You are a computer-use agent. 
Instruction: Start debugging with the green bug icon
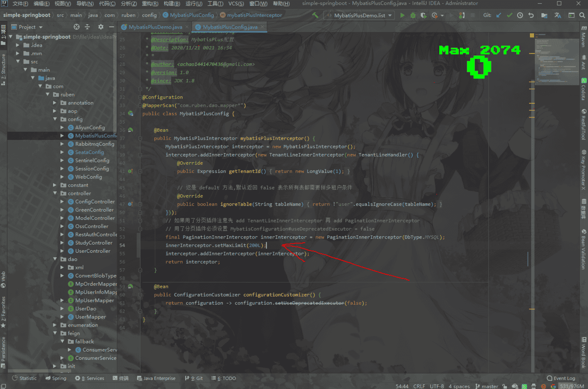point(413,15)
